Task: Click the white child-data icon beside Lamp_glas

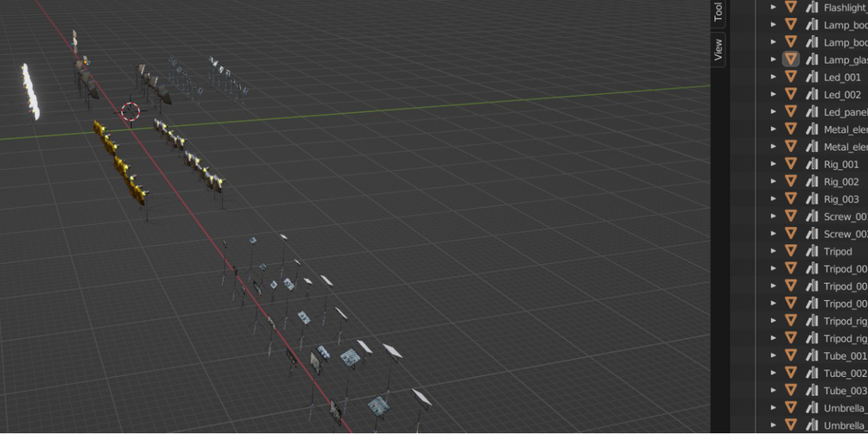Action: [812, 60]
